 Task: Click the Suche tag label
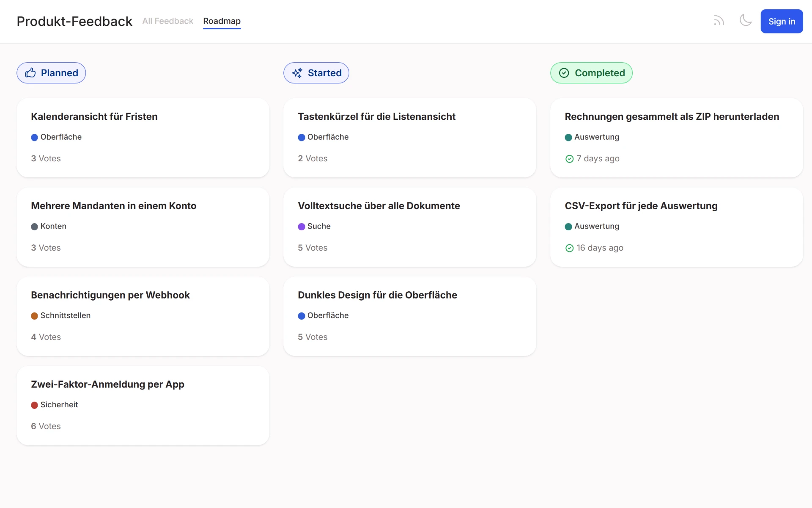319,226
